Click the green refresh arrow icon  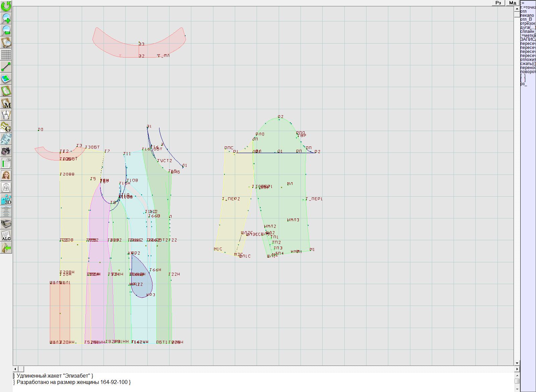(6, 6)
